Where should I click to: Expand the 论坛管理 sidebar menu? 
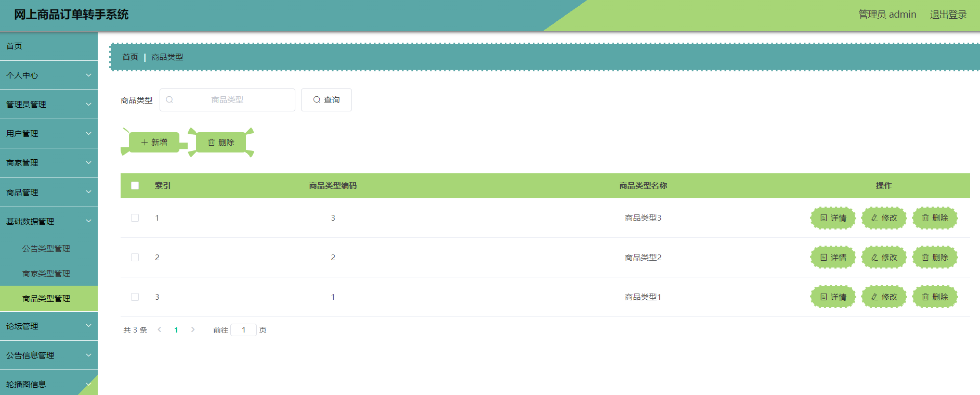click(49, 326)
